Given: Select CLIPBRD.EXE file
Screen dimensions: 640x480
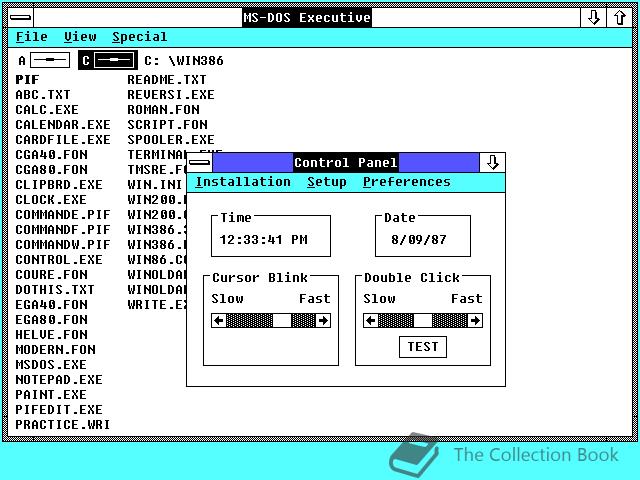Looking at the screenshot, I should pyautogui.click(x=59, y=184).
